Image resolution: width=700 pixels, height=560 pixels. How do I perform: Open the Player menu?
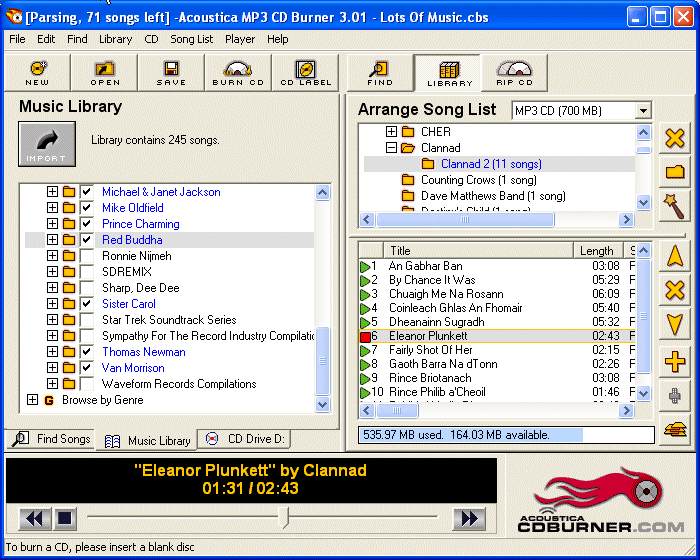pos(240,39)
